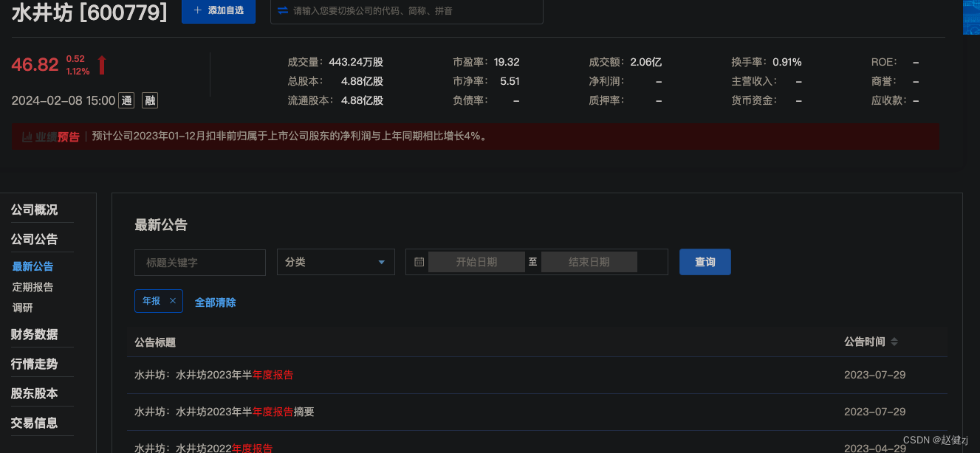Select 最新公告 sidebar item
Viewport: 980px width, 453px height.
(x=32, y=266)
